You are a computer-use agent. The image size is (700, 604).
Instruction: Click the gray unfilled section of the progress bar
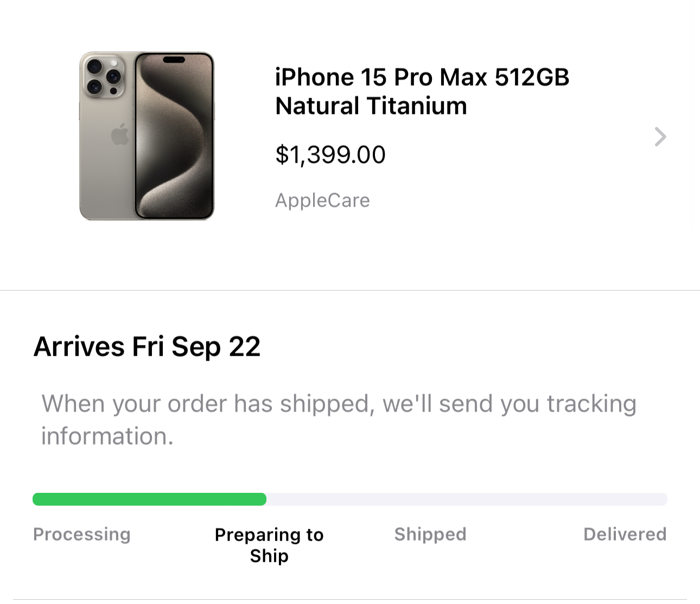[467, 499]
